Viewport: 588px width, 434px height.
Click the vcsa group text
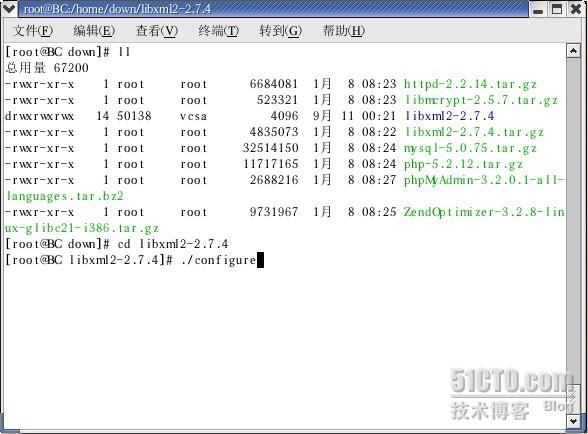pyautogui.click(x=193, y=116)
